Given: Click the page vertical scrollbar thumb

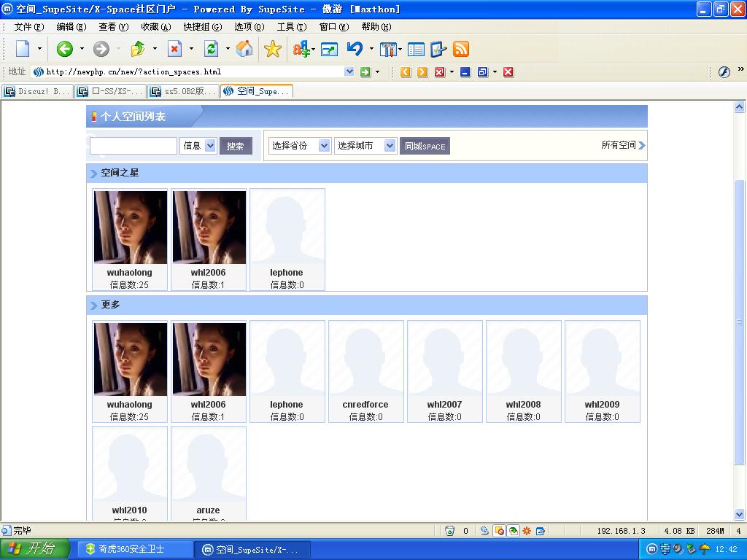Looking at the screenshot, I should (740, 322).
